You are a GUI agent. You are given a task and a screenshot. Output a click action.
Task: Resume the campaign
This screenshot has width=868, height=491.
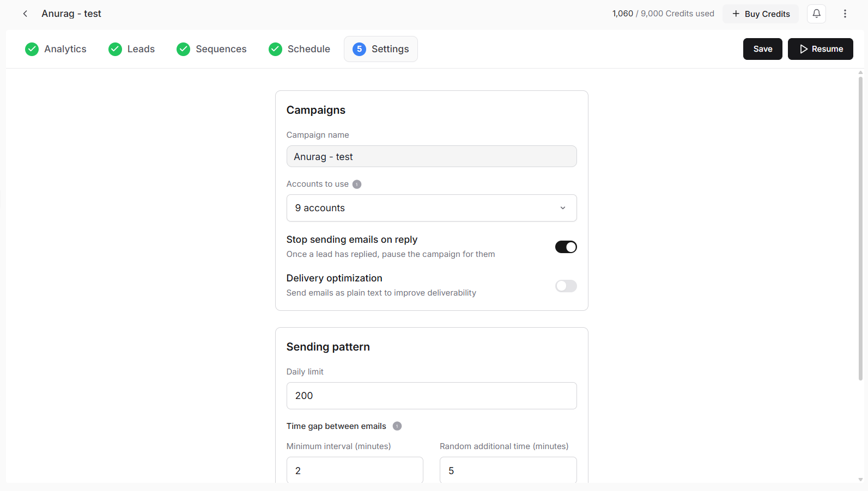click(820, 49)
